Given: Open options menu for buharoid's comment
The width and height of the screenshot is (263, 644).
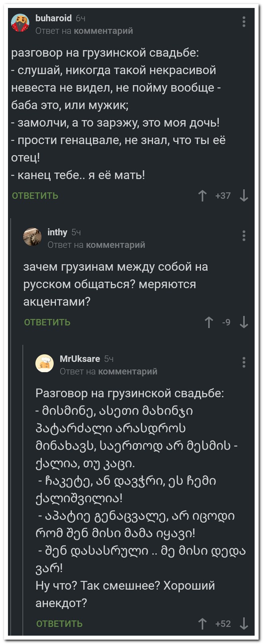Looking at the screenshot, I should (244, 22).
